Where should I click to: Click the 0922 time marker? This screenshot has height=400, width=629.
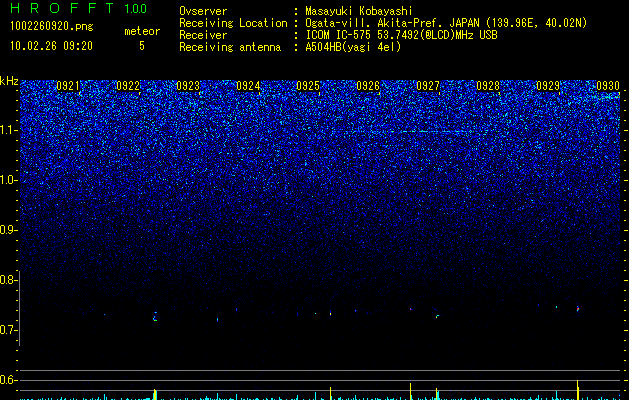tap(128, 86)
